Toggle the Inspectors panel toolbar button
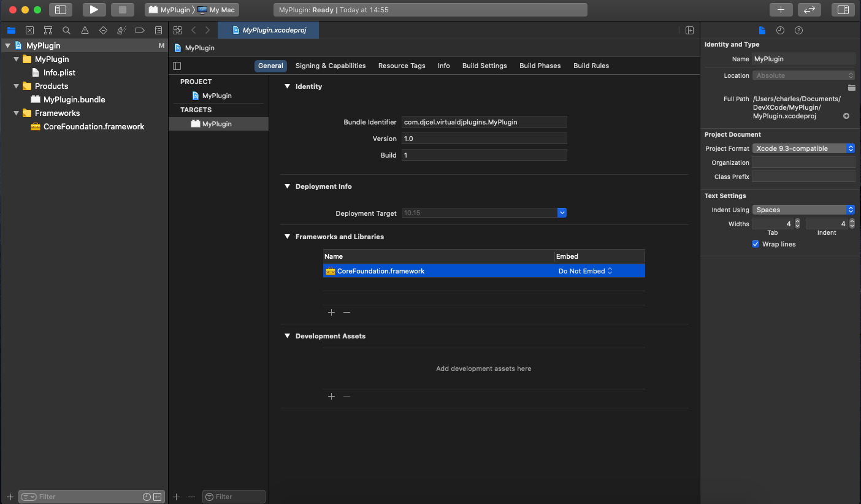The image size is (861, 504). 843,10
